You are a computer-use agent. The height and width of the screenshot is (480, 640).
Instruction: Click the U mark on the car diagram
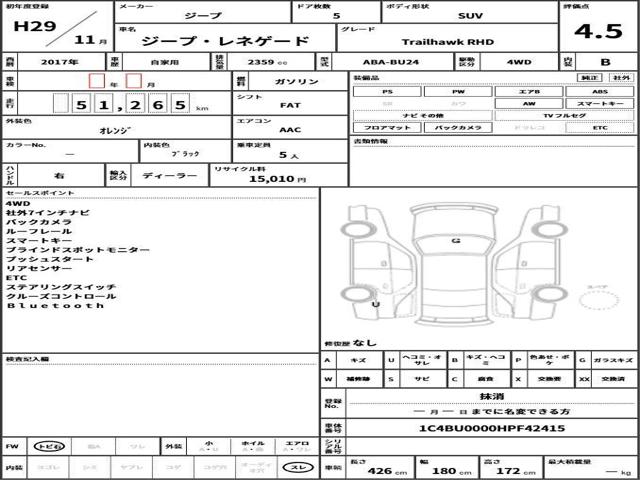click(376, 304)
